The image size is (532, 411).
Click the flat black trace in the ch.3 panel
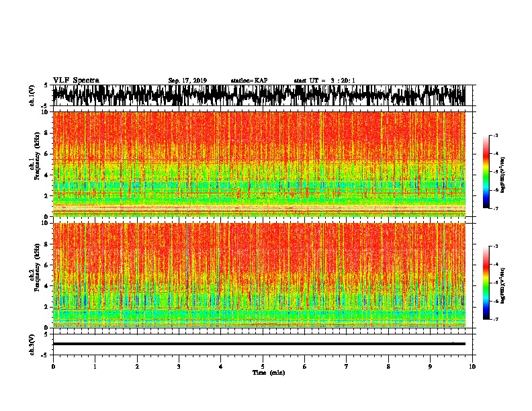(x=259, y=344)
